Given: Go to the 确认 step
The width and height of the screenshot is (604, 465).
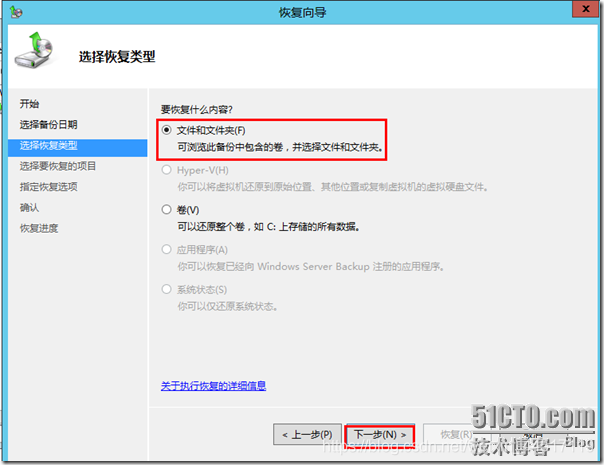Looking at the screenshot, I should click(29, 208).
